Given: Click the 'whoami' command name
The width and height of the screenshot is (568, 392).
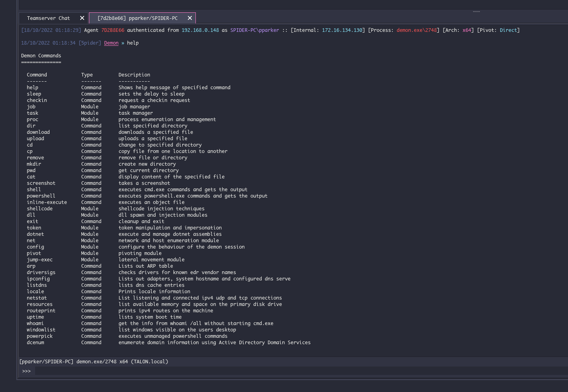Looking at the screenshot, I should (35, 323).
